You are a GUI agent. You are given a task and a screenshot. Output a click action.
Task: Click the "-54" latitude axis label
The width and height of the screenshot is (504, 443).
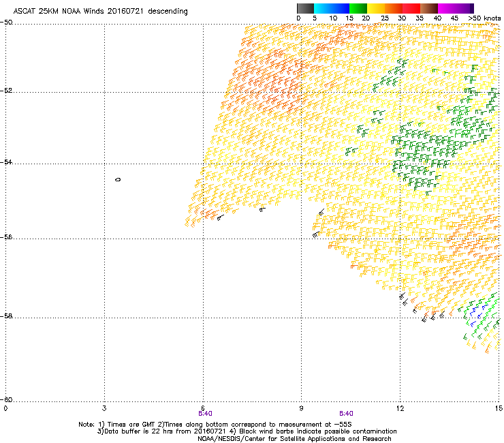pyautogui.click(x=7, y=162)
